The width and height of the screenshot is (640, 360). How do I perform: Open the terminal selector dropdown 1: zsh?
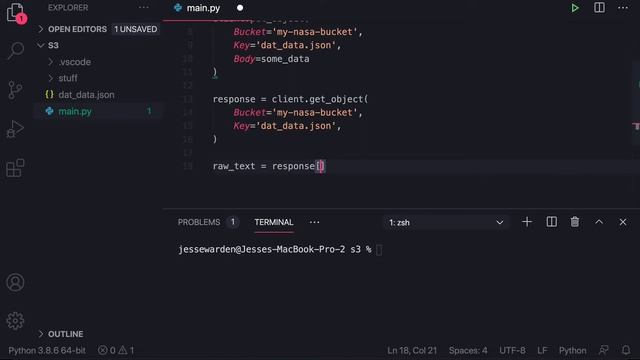(x=446, y=222)
